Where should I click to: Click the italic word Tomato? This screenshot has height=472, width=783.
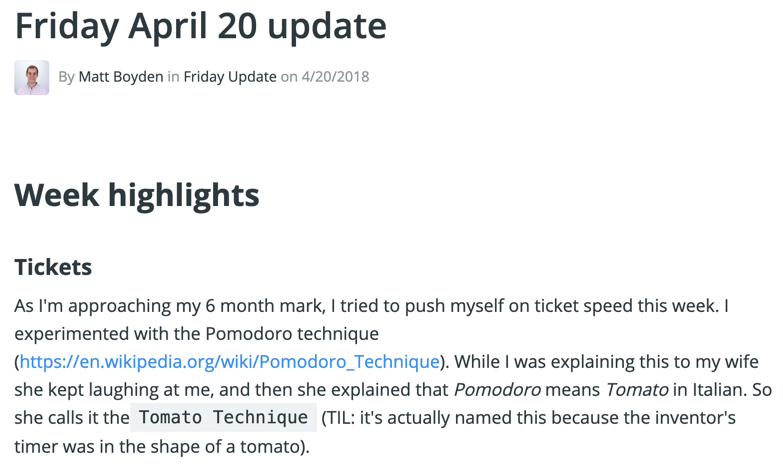click(x=637, y=390)
